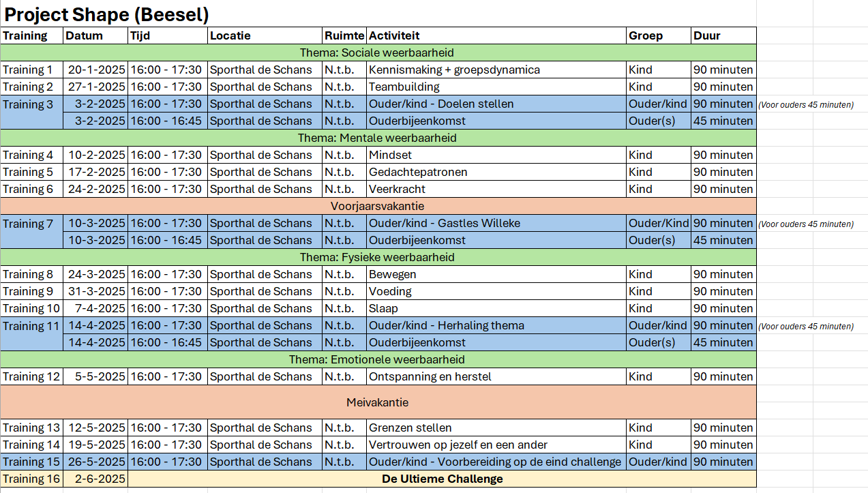Click the "Training" column header cell
The image size is (868, 493).
(x=32, y=35)
